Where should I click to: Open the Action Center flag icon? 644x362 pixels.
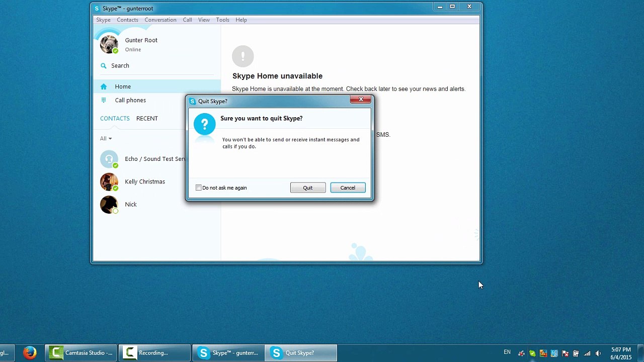[x=565, y=353]
